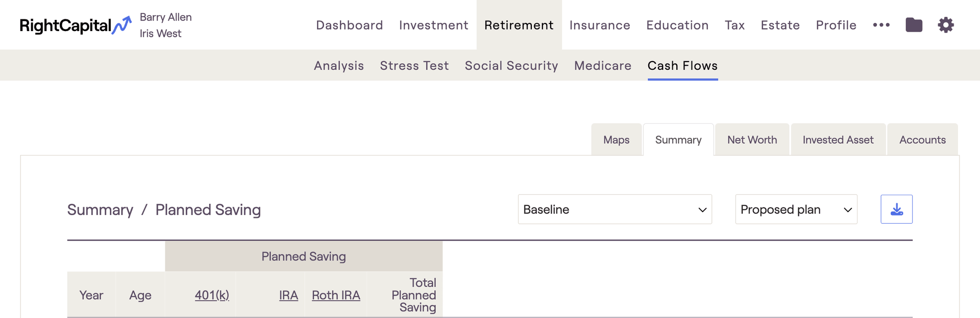The height and width of the screenshot is (318, 980).
Task: Switch to the Stress Test tab
Action: [414, 66]
